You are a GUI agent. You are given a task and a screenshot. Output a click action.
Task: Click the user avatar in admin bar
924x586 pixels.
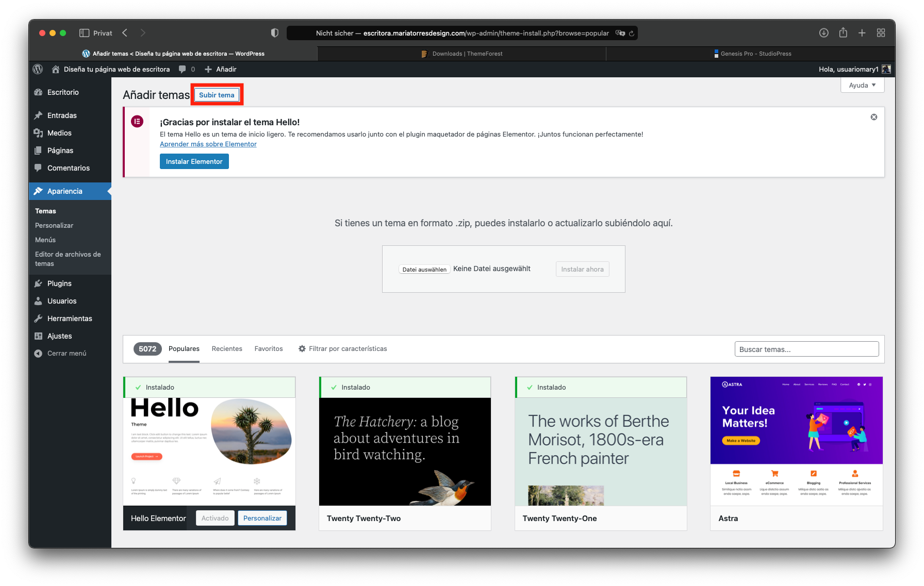pos(886,69)
